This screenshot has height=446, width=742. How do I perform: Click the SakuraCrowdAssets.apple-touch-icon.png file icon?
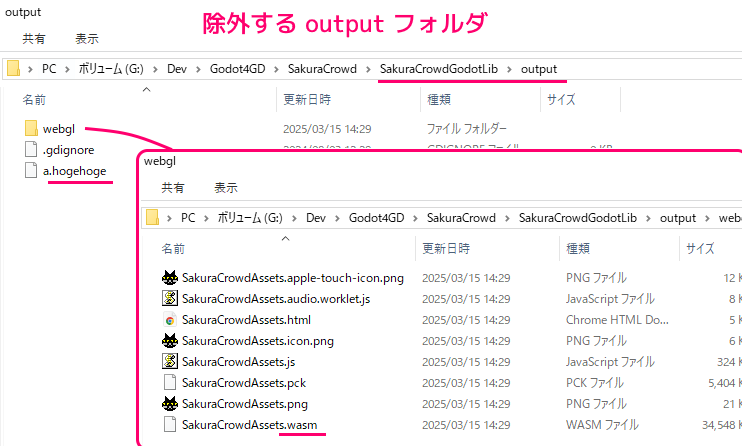coord(170,278)
